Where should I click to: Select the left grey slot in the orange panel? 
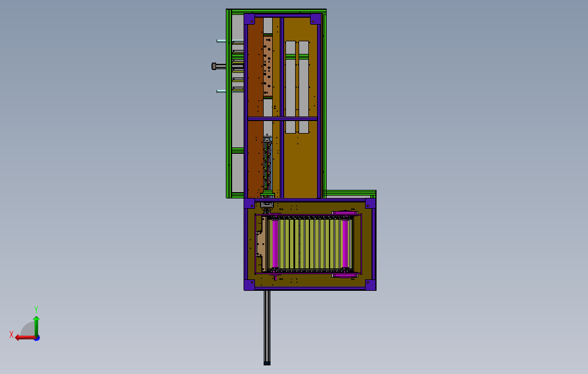[291, 87]
